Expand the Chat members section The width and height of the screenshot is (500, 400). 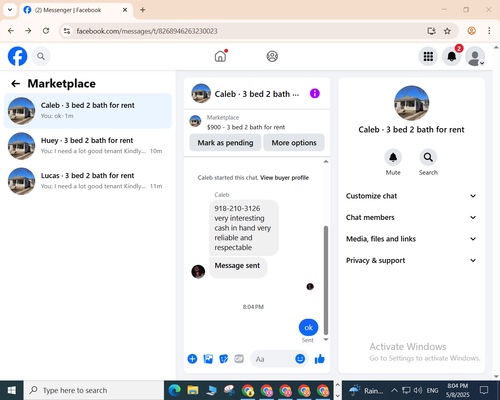411,217
